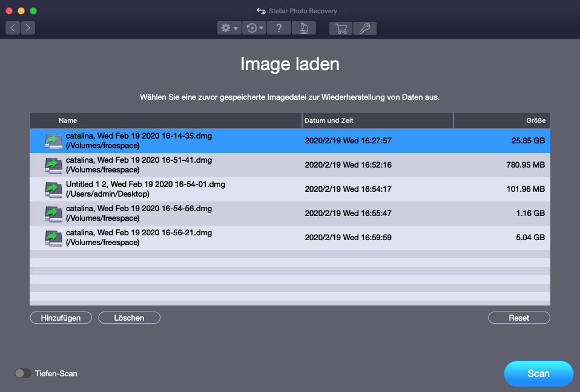
Task: Open the resume recovery history dropdown
Action: (x=254, y=28)
